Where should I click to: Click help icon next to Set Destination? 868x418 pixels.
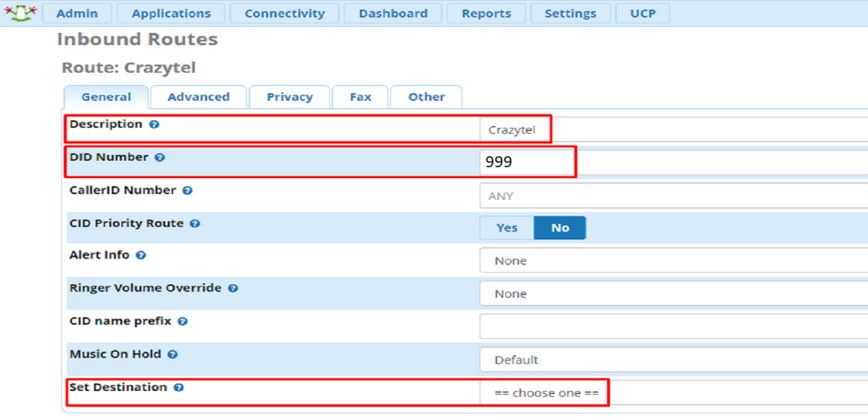(179, 387)
